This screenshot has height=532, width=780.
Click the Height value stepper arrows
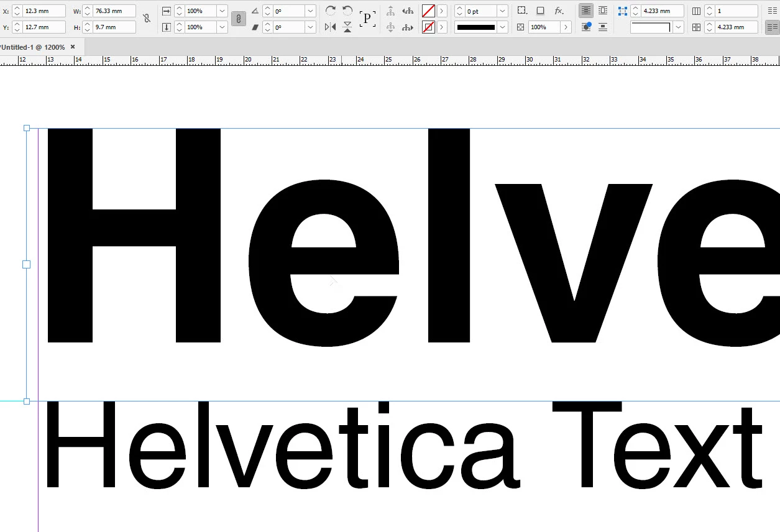(x=88, y=27)
